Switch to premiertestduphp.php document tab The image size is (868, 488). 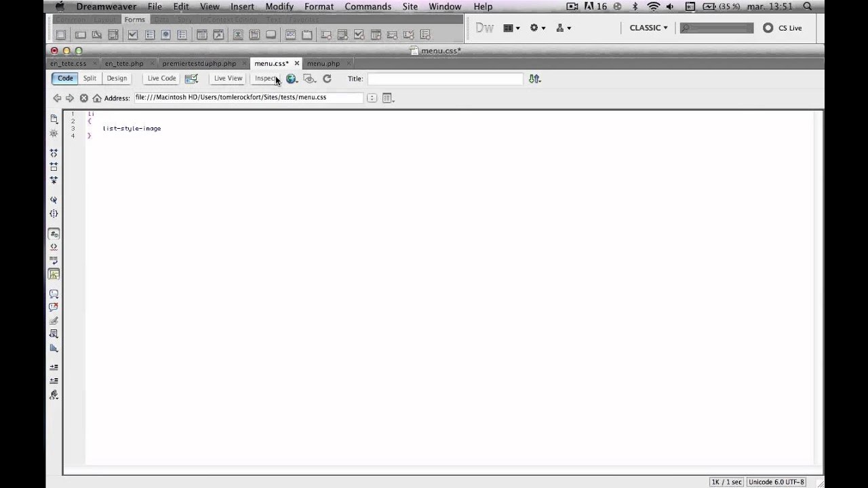199,64
